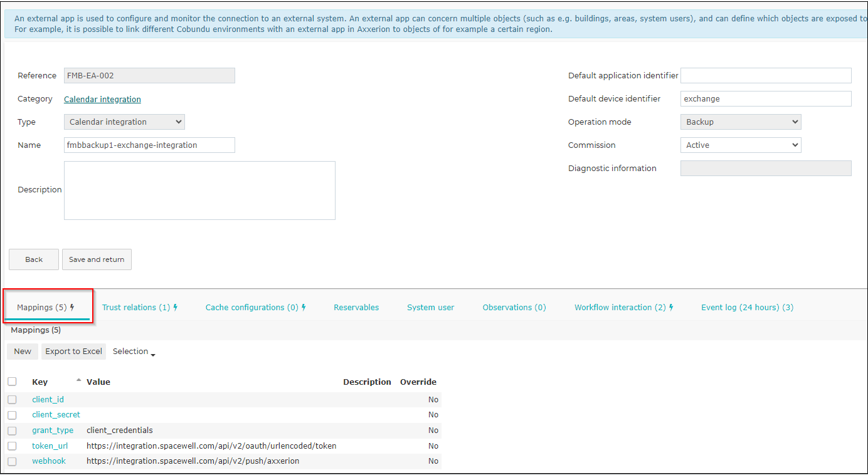The width and height of the screenshot is (868, 475).
Task: Check the grant_type row checkbox
Action: point(12,431)
